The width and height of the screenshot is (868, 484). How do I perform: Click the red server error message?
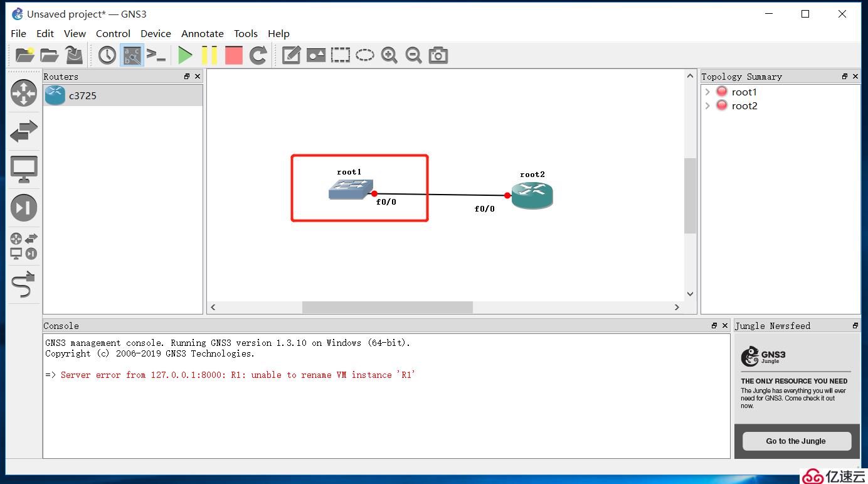pos(238,375)
